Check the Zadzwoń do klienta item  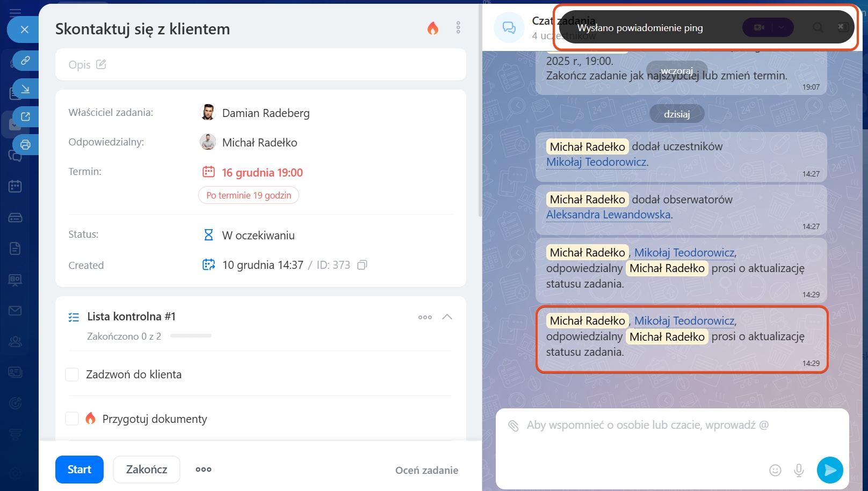pyautogui.click(x=72, y=375)
